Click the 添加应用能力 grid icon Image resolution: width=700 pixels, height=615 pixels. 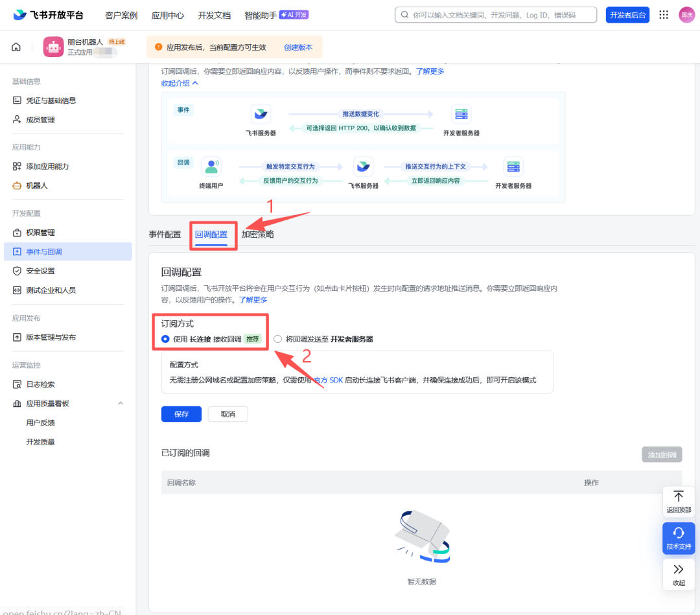point(17,167)
